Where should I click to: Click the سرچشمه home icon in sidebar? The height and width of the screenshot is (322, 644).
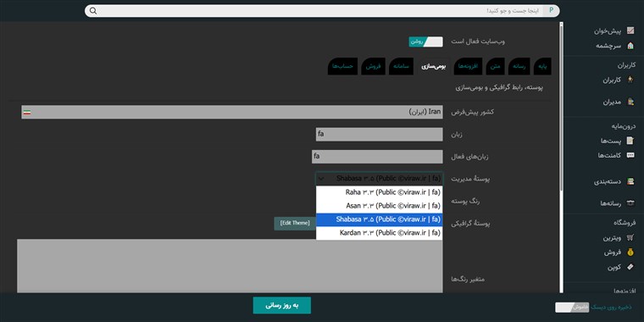pyautogui.click(x=630, y=46)
